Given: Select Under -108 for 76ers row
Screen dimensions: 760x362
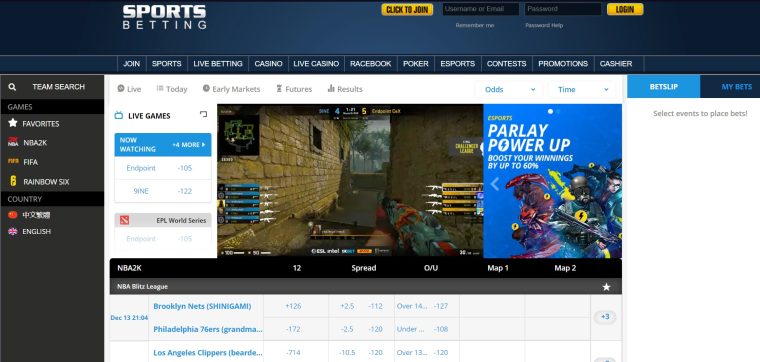Looking at the screenshot, I should (x=427, y=329).
